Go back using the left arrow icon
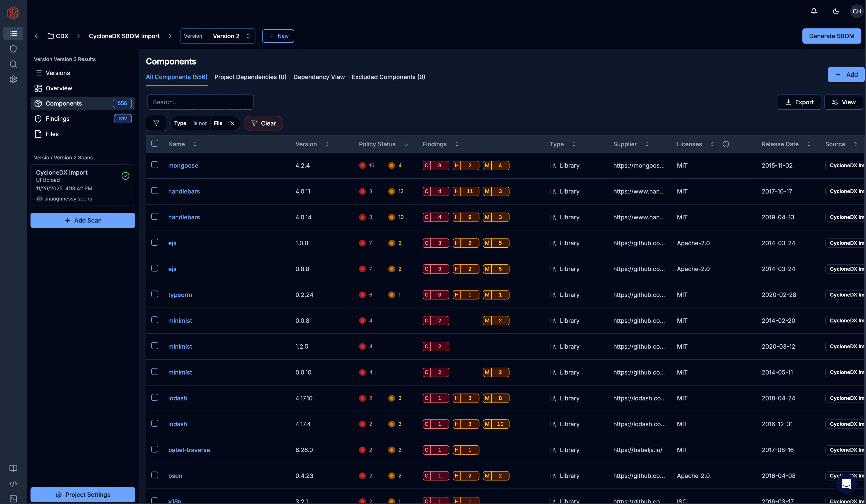This screenshot has width=866, height=504. [37, 36]
